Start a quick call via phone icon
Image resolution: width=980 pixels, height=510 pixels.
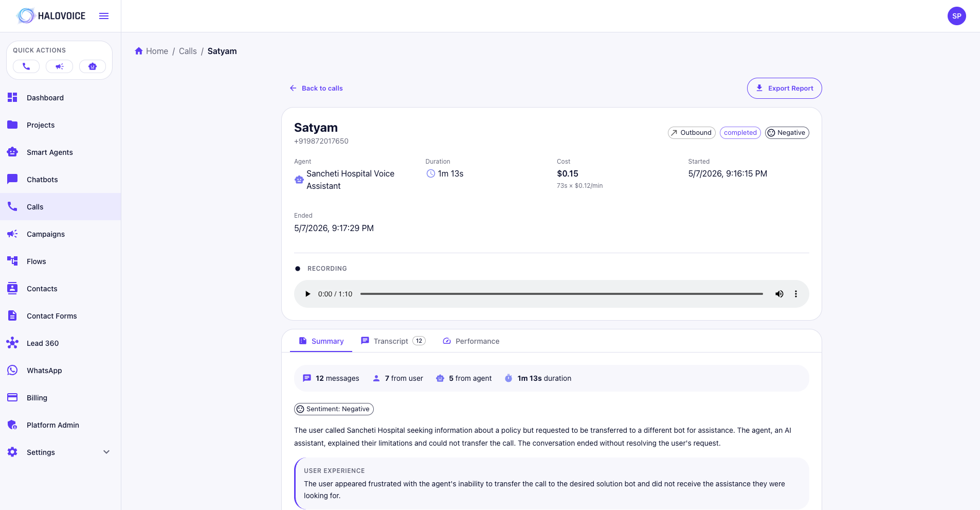click(x=26, y=66)
